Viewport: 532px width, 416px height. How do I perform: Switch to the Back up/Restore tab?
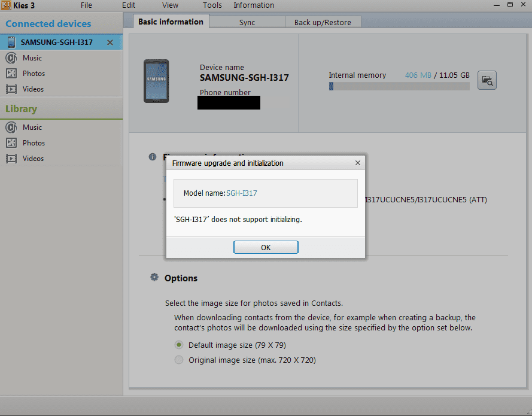(323, 22)
